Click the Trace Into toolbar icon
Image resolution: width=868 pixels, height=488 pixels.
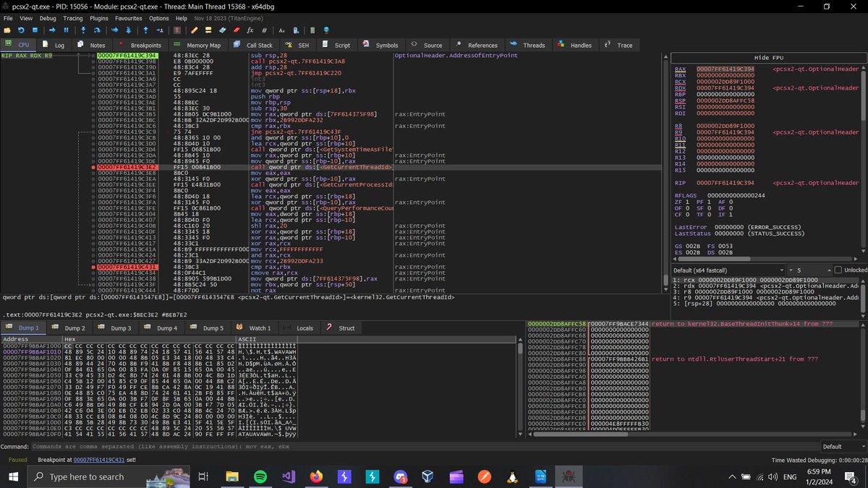coord(114,30)
